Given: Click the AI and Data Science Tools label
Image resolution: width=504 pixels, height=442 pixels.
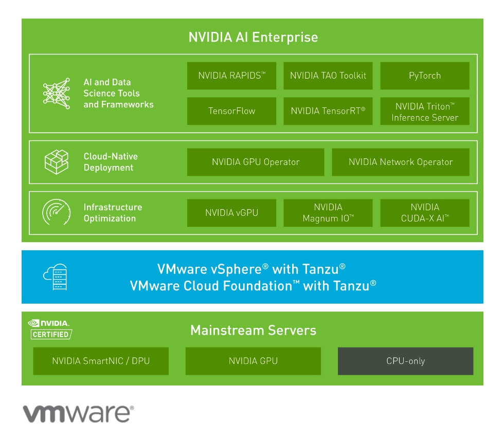Looking at the screenshot, I should pos(119,94).
